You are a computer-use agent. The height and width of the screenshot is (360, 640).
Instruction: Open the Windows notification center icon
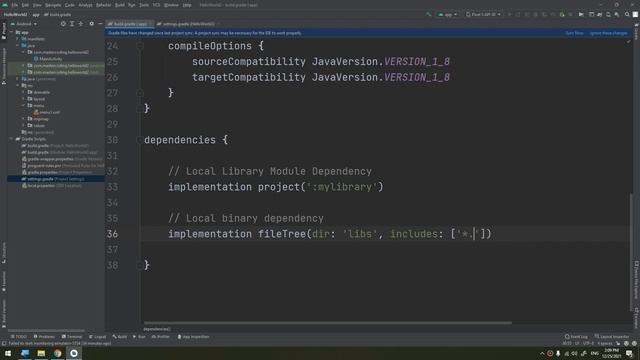coord(630,353)
